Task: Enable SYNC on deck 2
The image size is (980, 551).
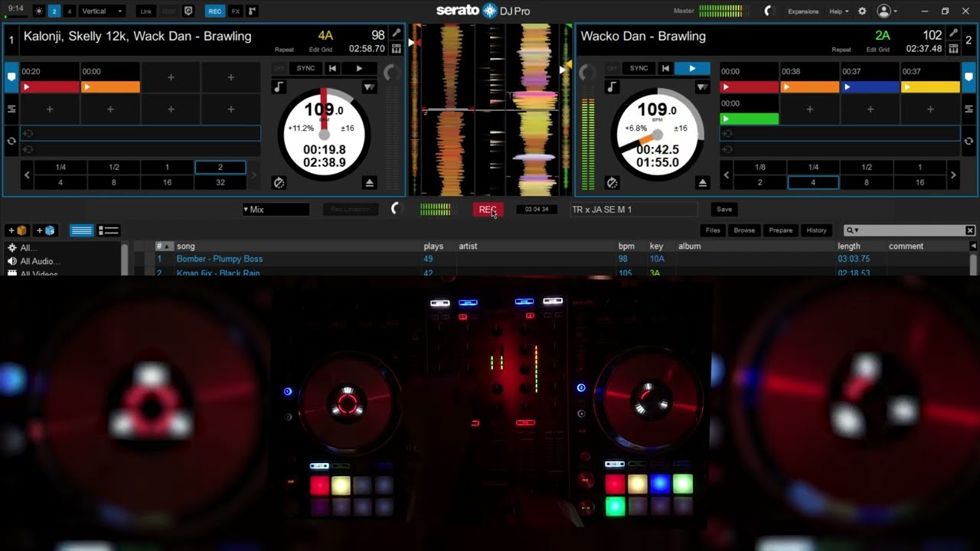Action: [x=639, y=68]
